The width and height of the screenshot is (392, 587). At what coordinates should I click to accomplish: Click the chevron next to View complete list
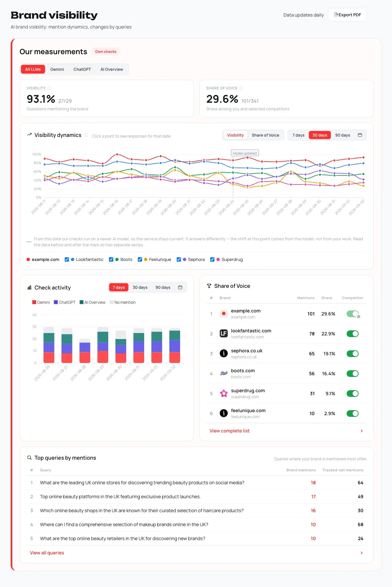[361, 431]
